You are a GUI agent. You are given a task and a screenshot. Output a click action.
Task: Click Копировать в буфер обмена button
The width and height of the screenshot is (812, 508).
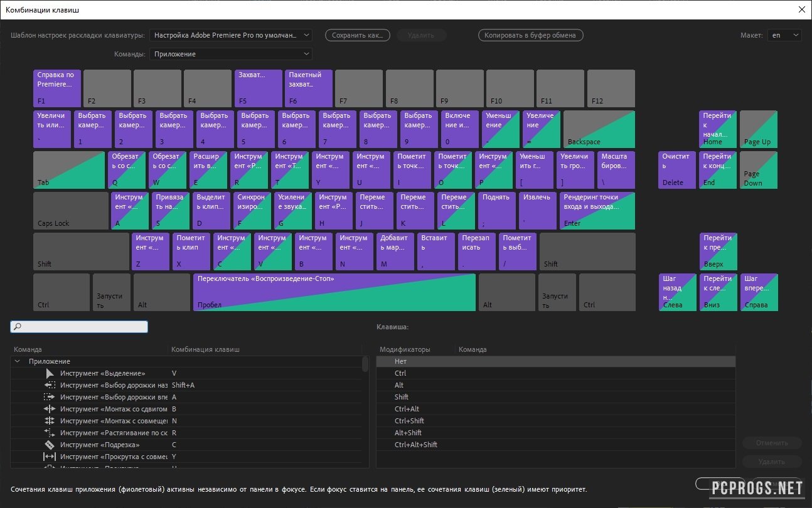(x=530, y=35)
